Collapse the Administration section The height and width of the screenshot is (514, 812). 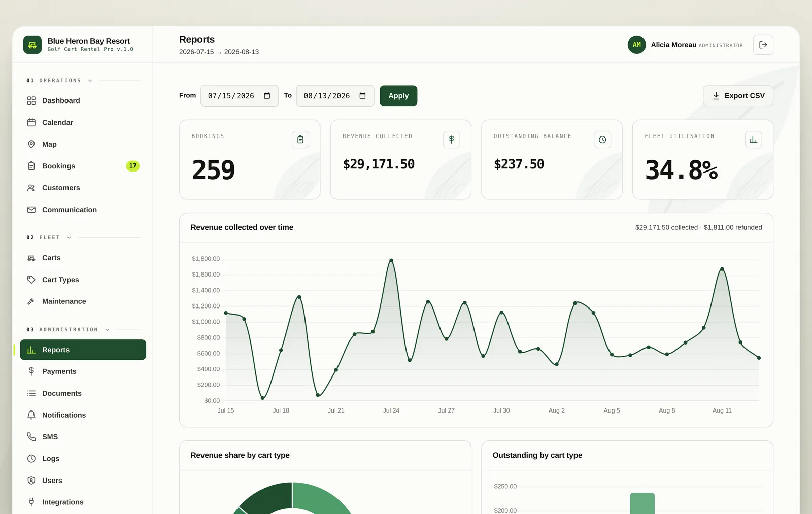coord(107,330)
